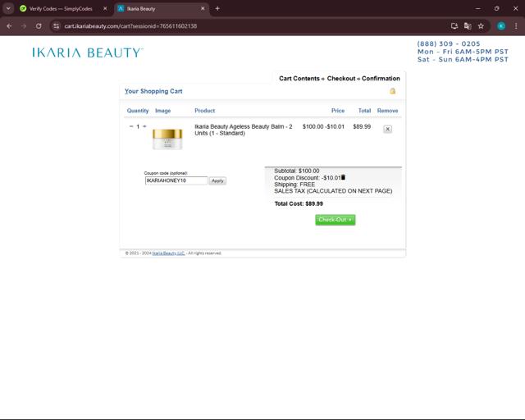Restore down the browser window
This screenshot has width=525, height=420.
(x=497, y=9)
